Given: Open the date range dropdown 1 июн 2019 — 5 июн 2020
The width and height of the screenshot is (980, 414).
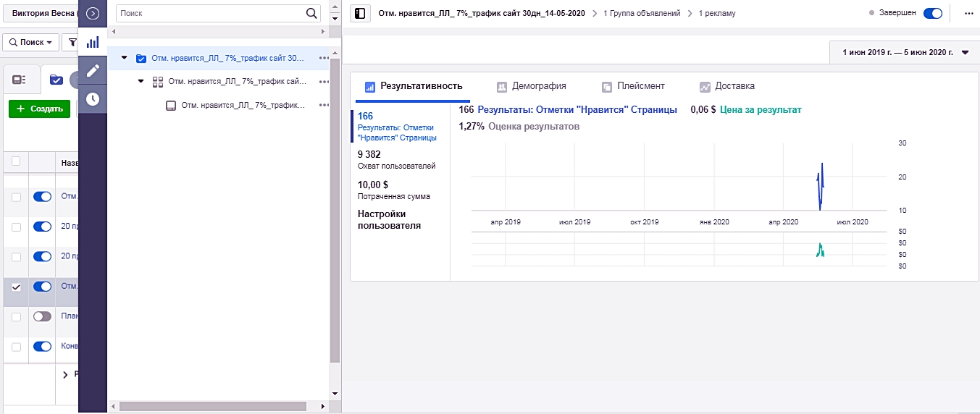Looking at the screenshot, I should point(903,52).
